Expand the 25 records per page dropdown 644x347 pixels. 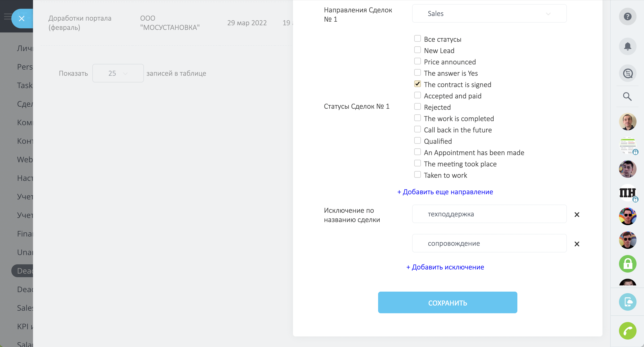[x=118, y=73]
